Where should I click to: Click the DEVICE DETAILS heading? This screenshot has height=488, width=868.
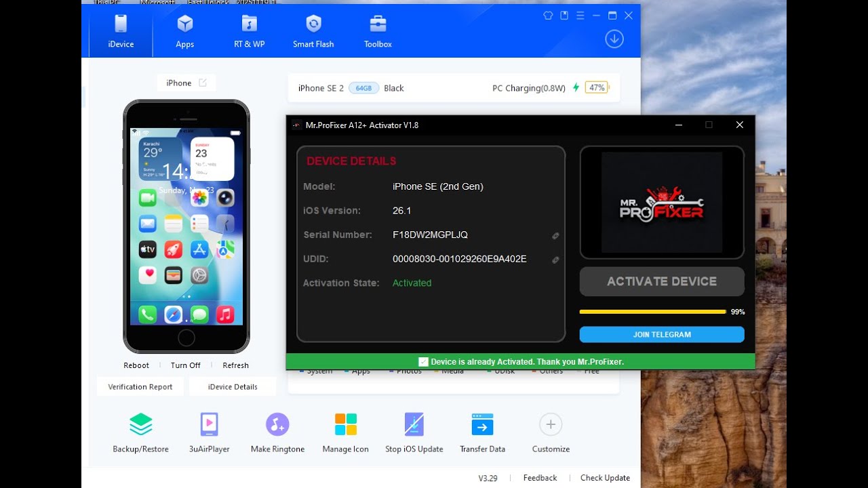(351, 161)
